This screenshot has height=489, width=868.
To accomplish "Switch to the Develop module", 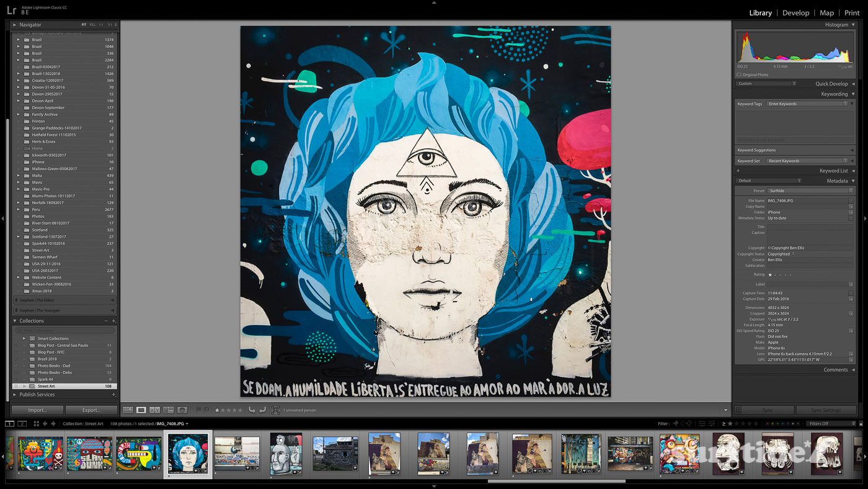I will click(x=795, y=12).
